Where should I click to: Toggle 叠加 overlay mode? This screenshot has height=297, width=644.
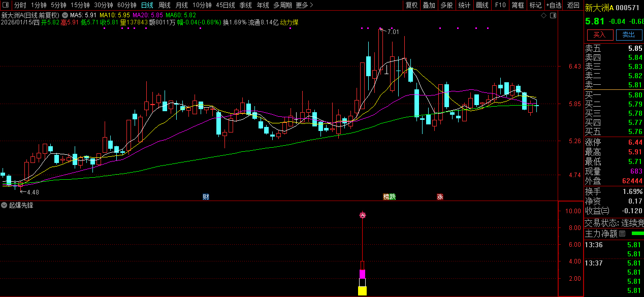tap(429, 5)
